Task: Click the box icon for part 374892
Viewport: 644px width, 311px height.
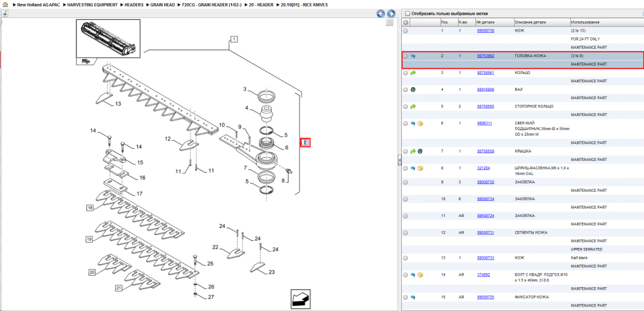Action: 420,275
